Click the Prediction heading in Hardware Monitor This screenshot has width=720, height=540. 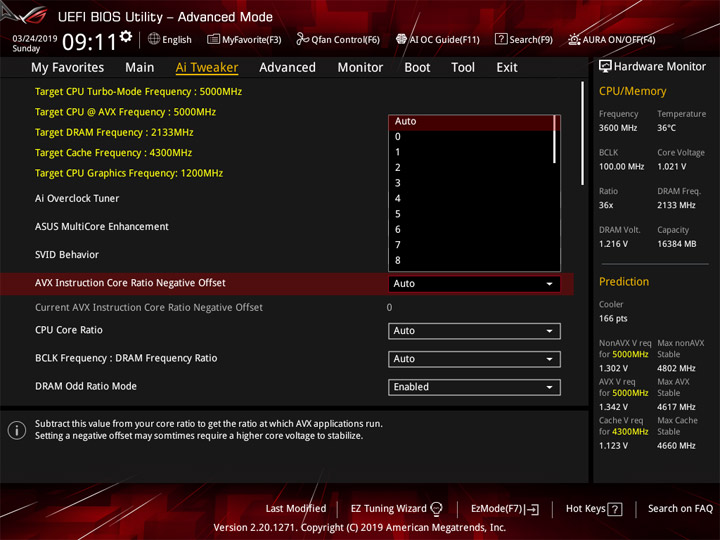(624, 281)
